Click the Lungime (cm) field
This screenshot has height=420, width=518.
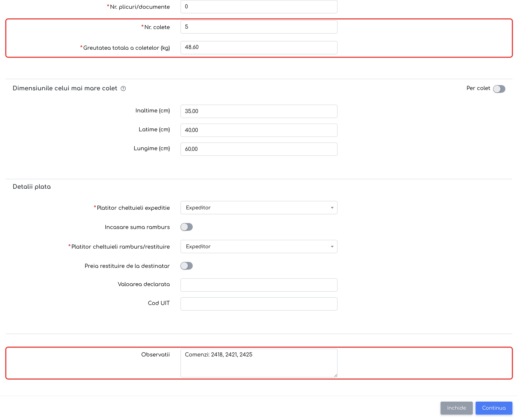(259, 149)
